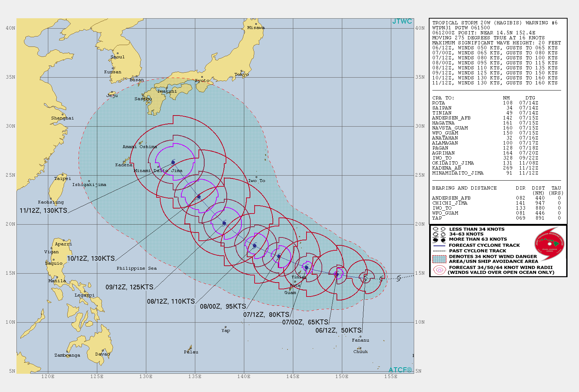Viewport: 579px width, 392px height.
Task: Click the Misawa label
Action: pos(256,28)
